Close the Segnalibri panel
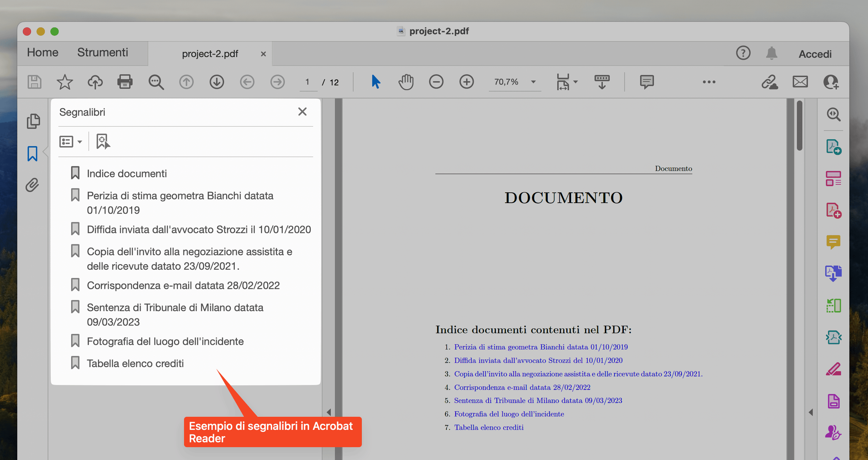 [302, 111]
